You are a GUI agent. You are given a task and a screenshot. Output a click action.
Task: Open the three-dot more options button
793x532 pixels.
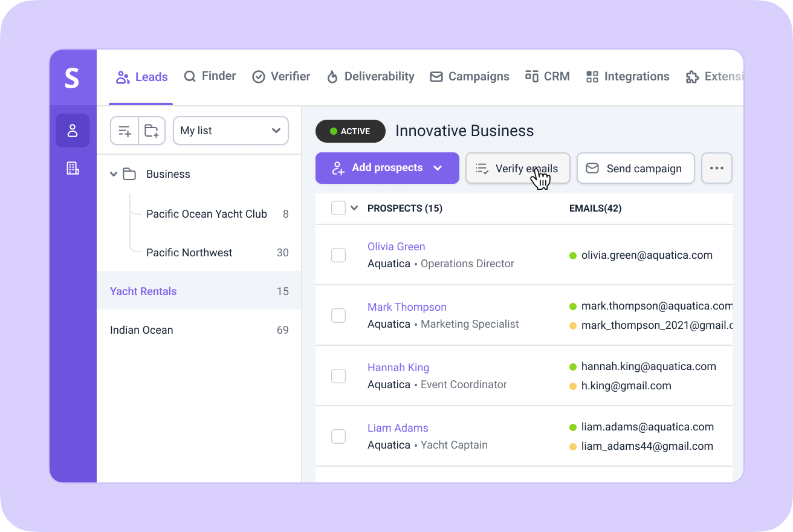tap(716, 168)
